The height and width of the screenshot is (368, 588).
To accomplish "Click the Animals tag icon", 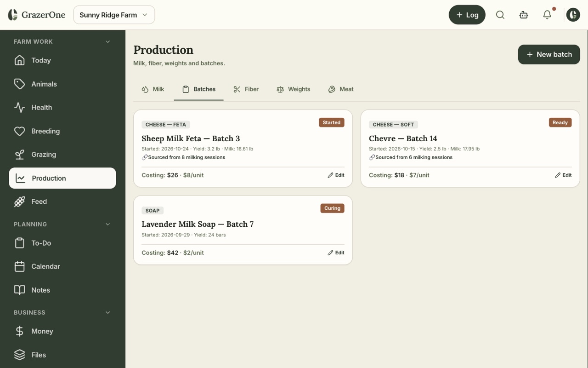I will point(19,84).
